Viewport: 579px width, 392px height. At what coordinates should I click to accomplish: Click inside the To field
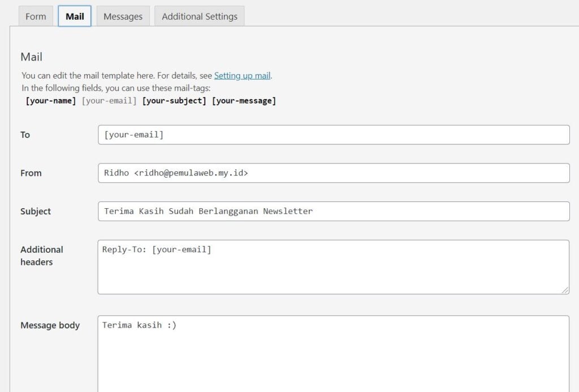[334, 135]
